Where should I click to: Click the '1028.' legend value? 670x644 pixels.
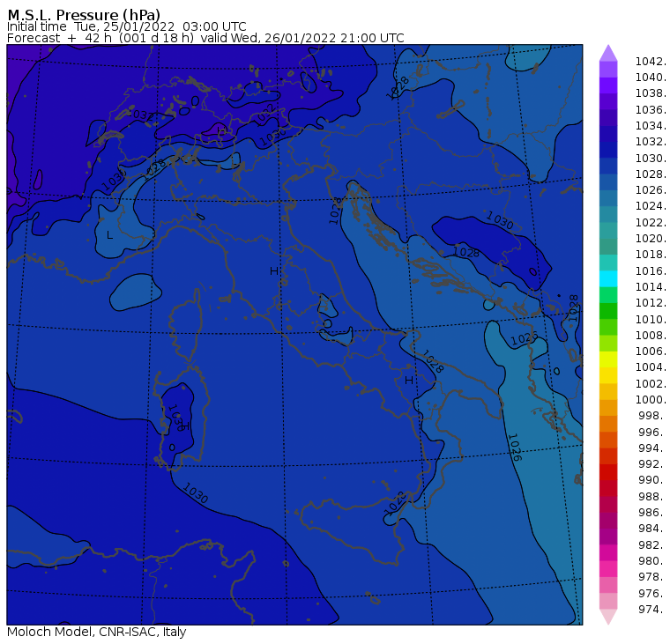(x=651, y=174)
